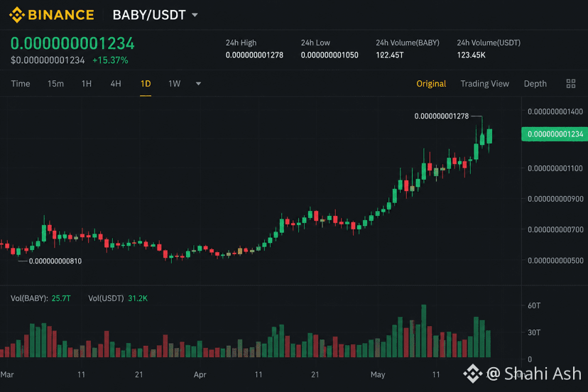The height and width of the screenshot is (392, 588).
Task: Click the latest green candlestick
Action: (489, 136)
